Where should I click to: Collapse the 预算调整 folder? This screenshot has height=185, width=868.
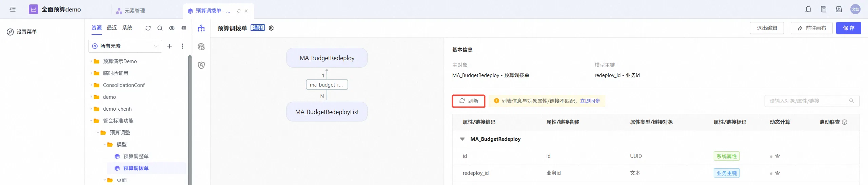coord(98,133)
